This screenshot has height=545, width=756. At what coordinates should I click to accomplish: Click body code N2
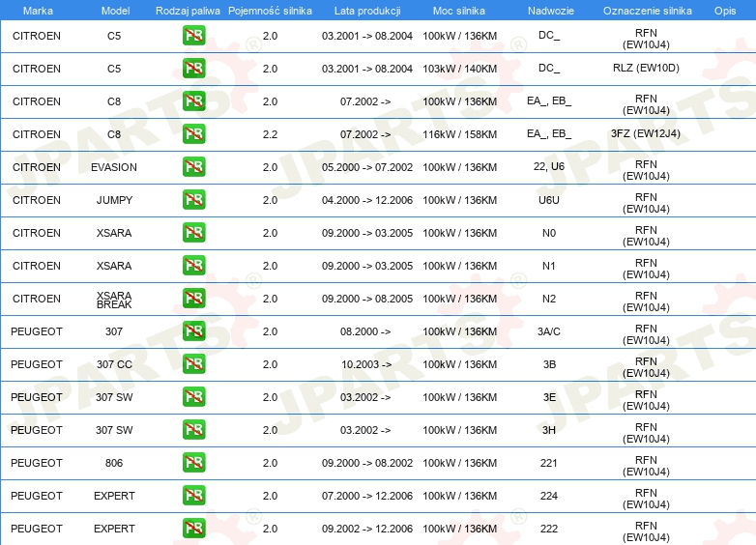click(549, 299)
